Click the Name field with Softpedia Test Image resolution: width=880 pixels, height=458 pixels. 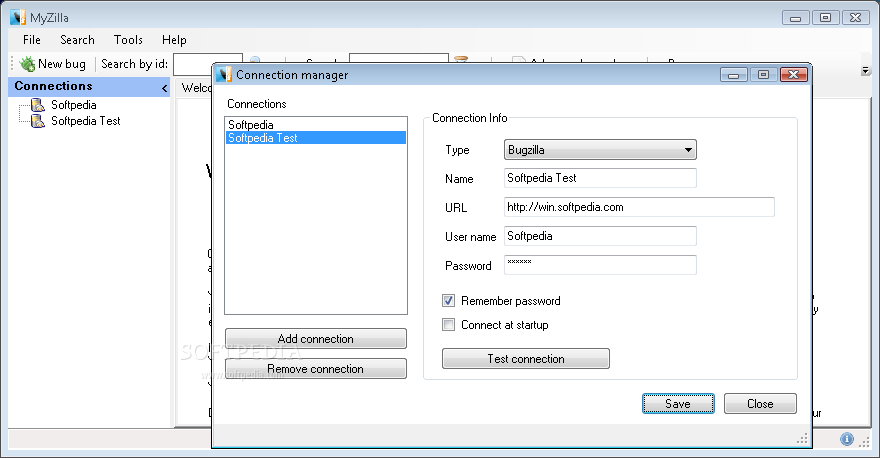(x=600, y=178)
